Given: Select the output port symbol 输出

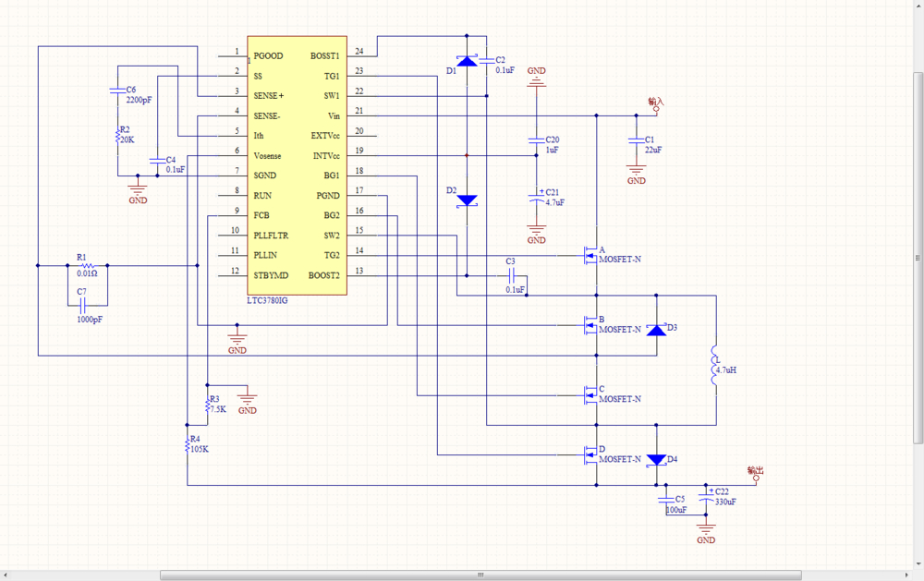Looking at the screenshot, I should coord(756,474).
